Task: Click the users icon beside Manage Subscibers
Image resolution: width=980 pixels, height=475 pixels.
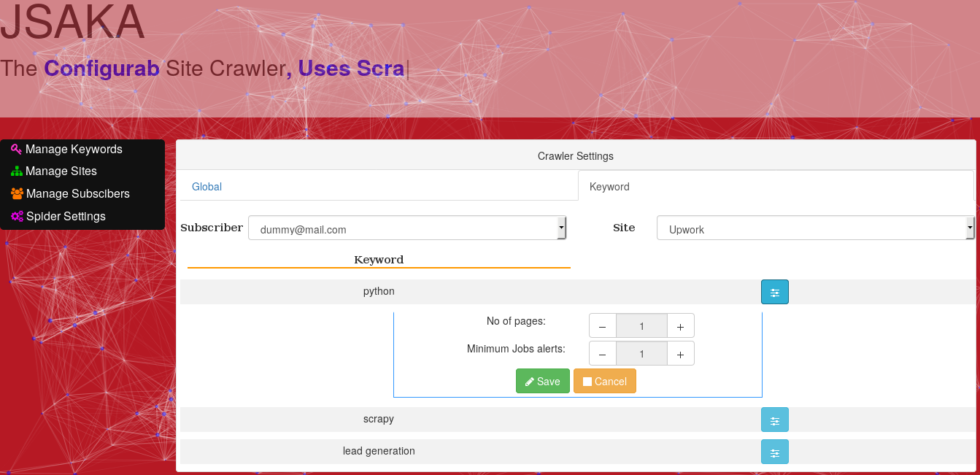Action: point(17,194)
